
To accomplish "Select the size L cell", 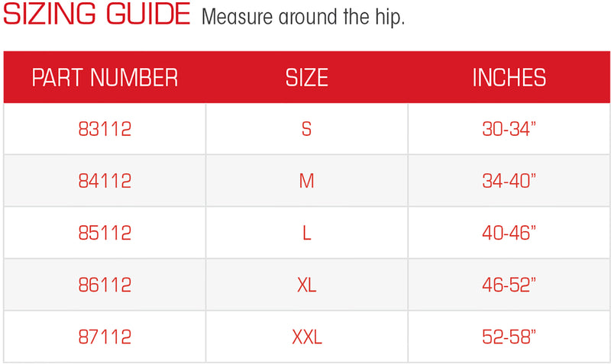I will pyautogui.click(x=306, y=233).
